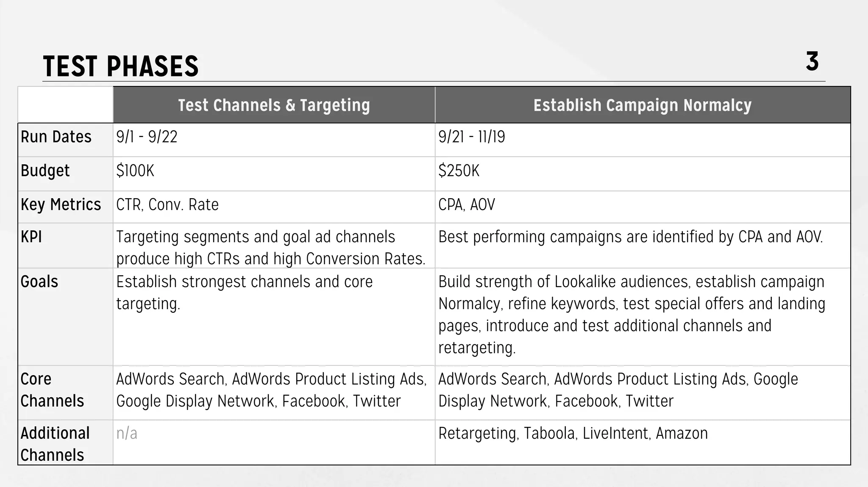Select the 'Key Metrics' row label
Screen dimensions: 868x487
coord(61,205)
